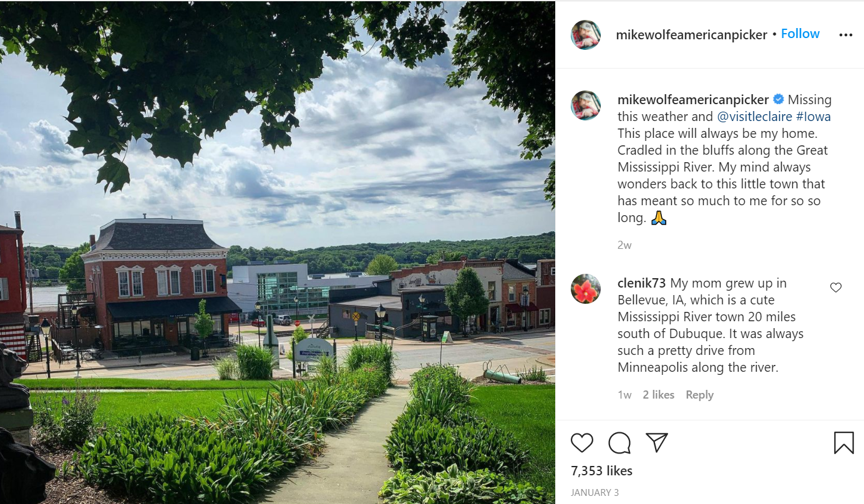Open the caption's mikewolfeamericanpicker username
The height and width of the screenshot is (504, 864).
693,100
